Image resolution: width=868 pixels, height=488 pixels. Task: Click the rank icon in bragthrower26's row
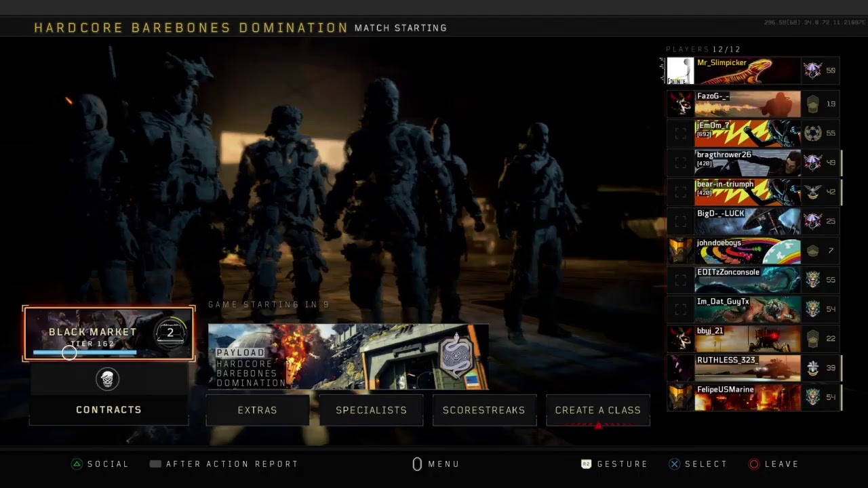tap(812, 163)
